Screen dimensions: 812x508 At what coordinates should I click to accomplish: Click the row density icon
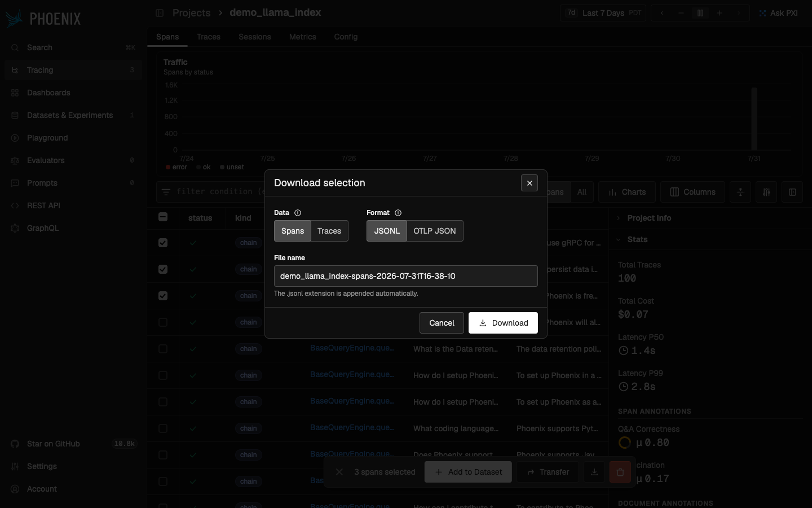[740, 192]
